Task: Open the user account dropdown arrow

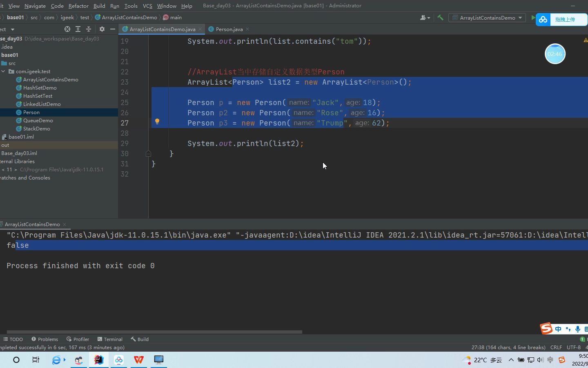Action: coord(429,18)
